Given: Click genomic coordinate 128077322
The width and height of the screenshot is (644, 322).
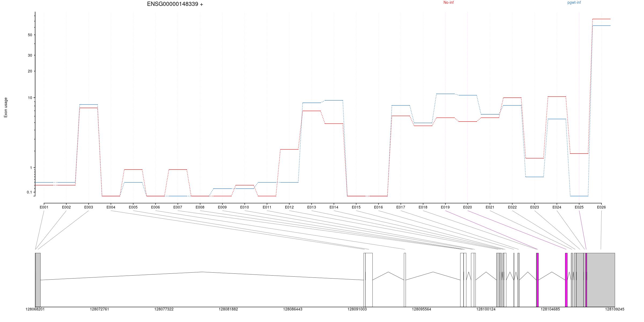Looking at the screenshot, I should (x=164, y=309).
